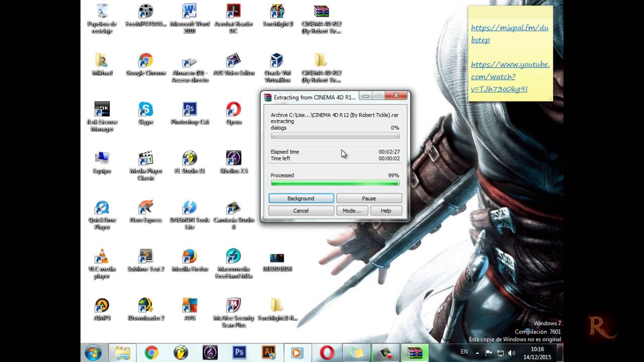Viewport: 644px width, 362px height.
Task: Pause the WinRAR extraction
Action: click(369, 199)
